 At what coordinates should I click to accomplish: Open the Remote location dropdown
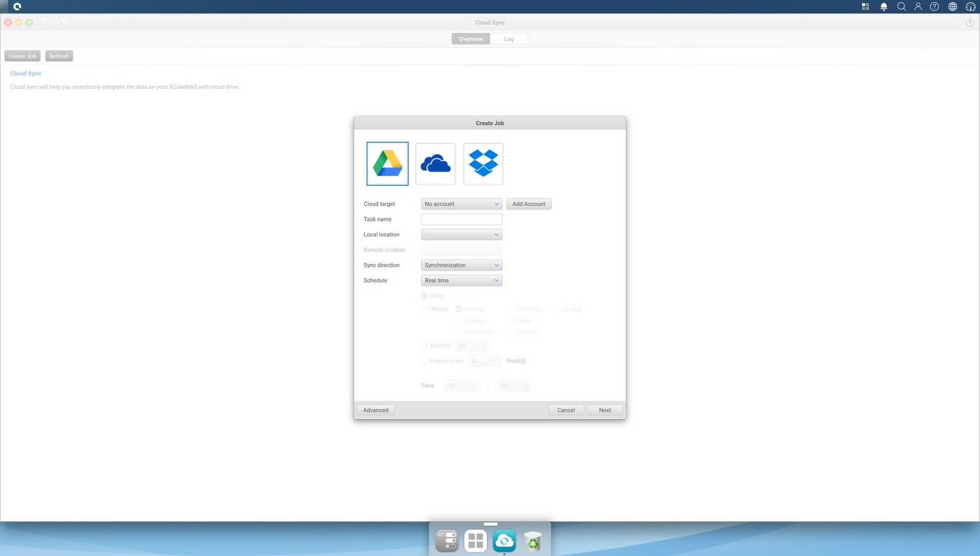tap(461, 250)
